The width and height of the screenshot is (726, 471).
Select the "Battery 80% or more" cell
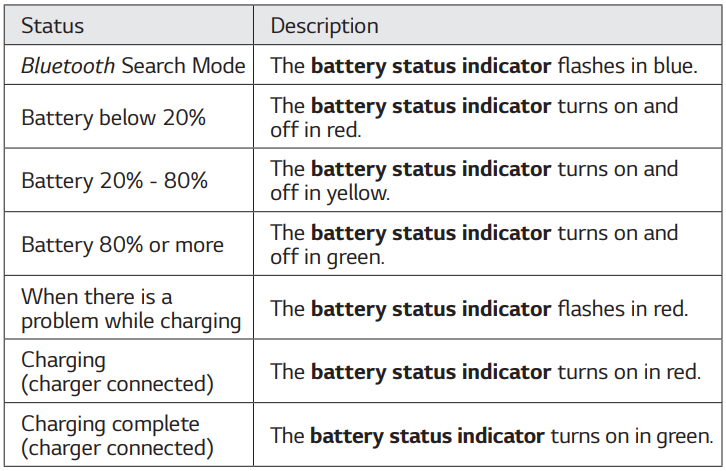point(122,245)
